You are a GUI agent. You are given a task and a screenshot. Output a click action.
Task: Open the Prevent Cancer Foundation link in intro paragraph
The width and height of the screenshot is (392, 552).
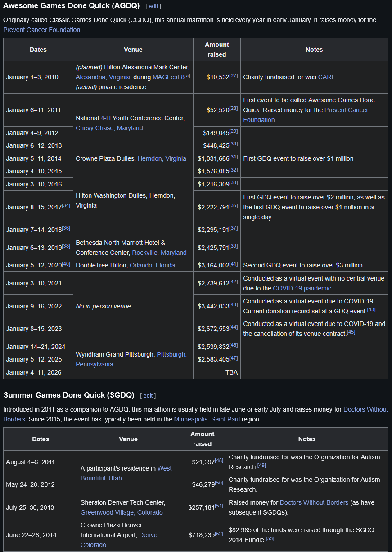42,30
